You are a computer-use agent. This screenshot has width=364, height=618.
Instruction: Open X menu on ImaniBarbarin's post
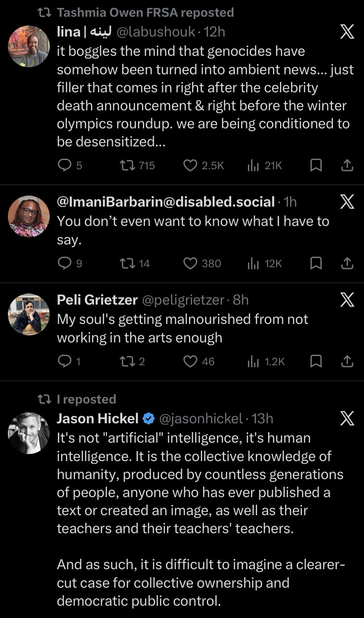tap(347, 202)
